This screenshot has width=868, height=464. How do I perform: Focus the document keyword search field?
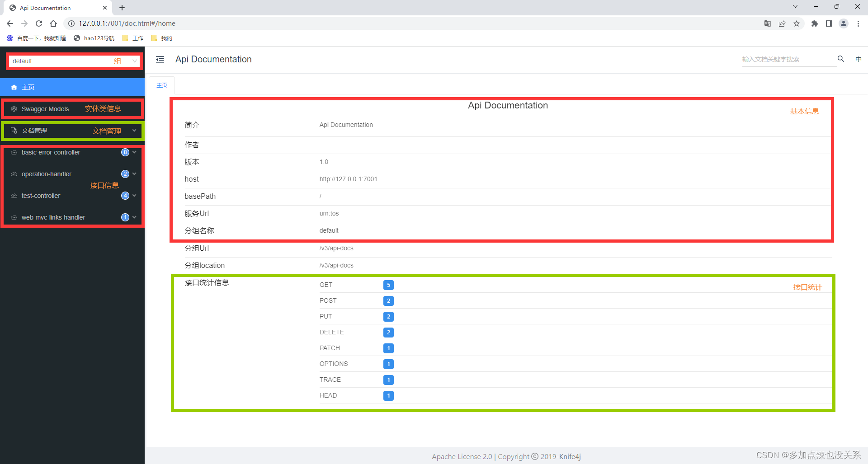click(x=789, y=59)
